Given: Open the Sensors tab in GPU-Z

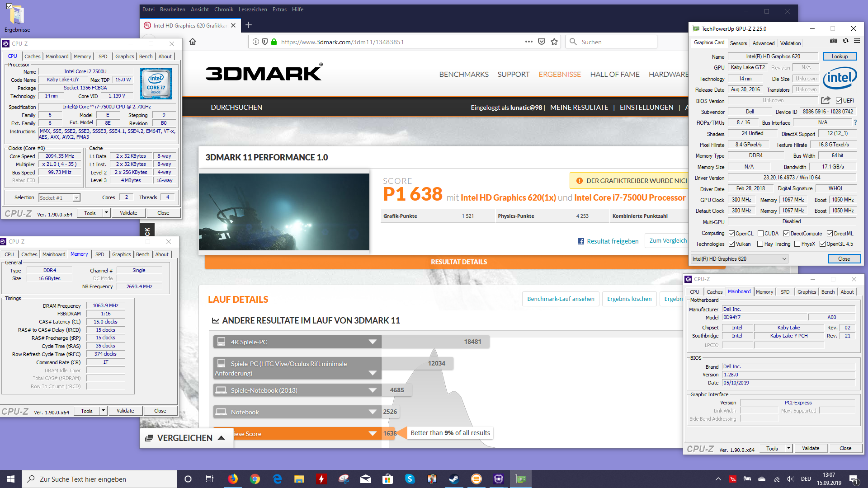Looking at the screenshot, I should click(738, 43).
